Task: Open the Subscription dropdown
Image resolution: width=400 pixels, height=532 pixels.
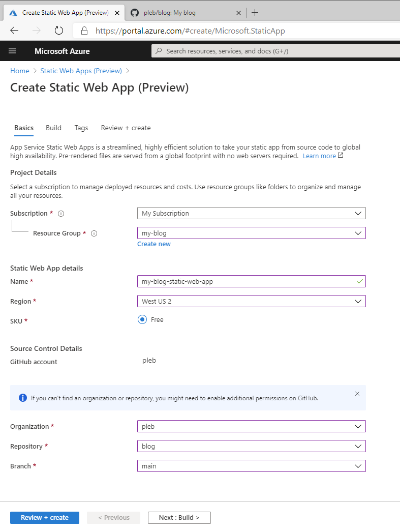Action: 252,214
